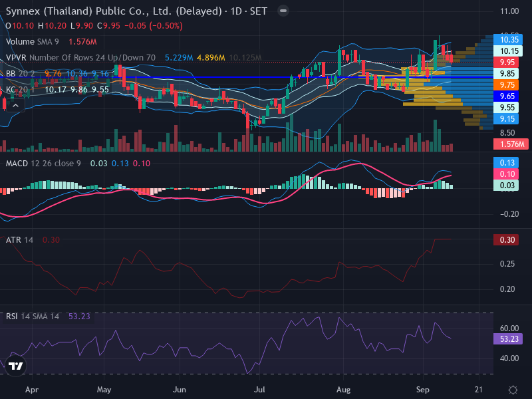Click the RSI 14 SMA 14 legend
Viewport: 532px width, 399px height.
pos(32,317)
